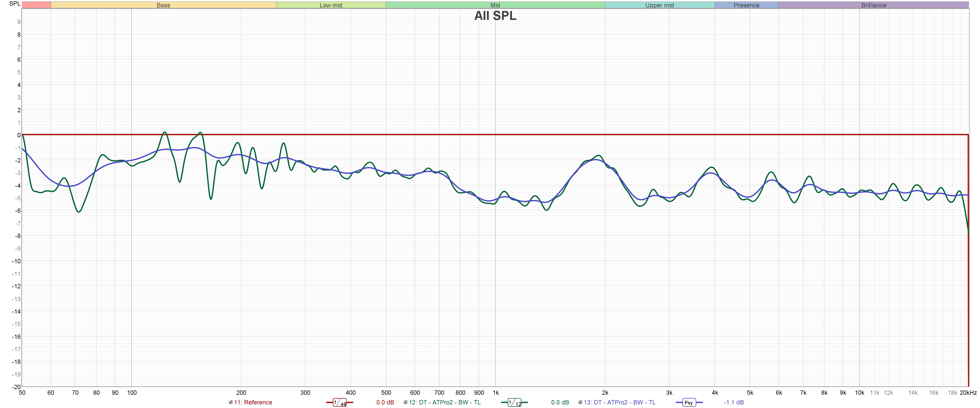Screen dimensions: 980x408
Task: Select the blue 13: DT - ATPro2 - BW - TL label
Action: [619, 403]
